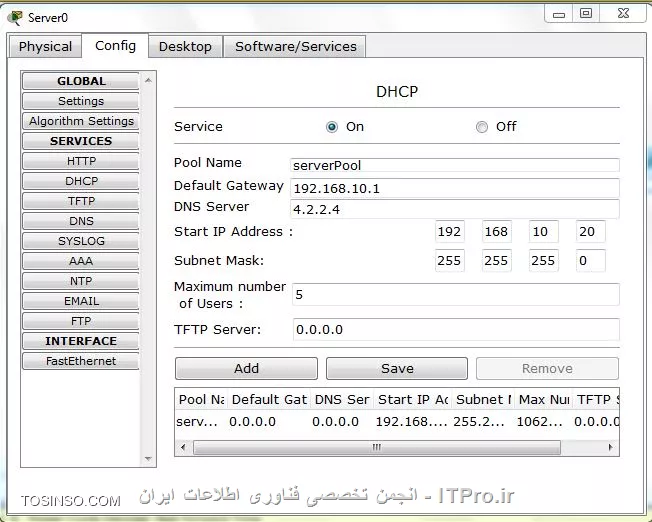Open Algorithm Settings
This screenshot has height=522, width=652.
pos(81,121)
